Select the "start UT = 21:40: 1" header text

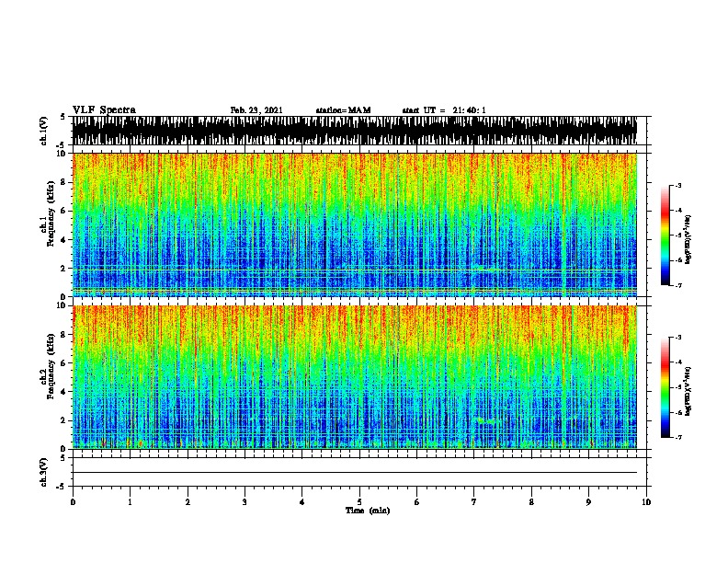pos(444,110)
